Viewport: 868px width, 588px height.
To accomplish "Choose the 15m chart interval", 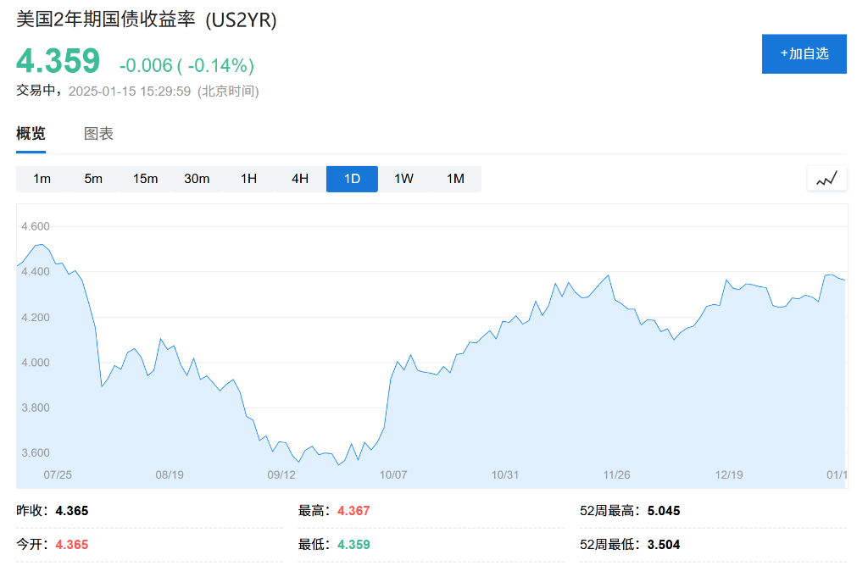I will click(145, 179).
